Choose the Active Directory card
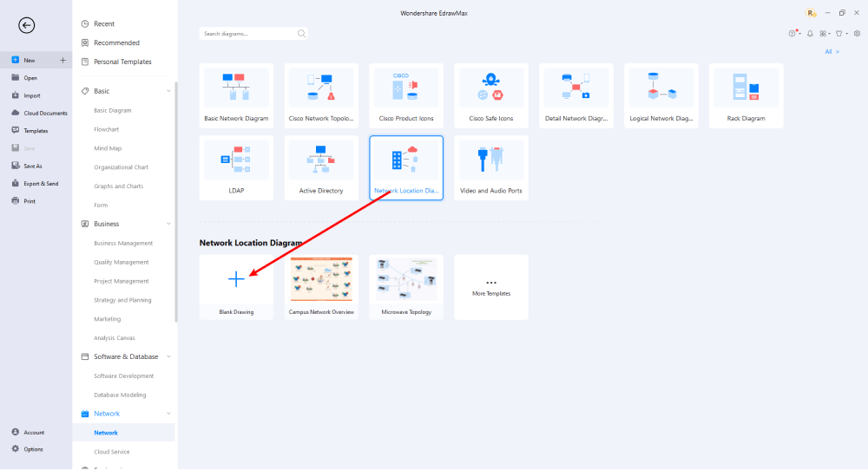The width and height of the screenshot is (868, 470). 321,167
